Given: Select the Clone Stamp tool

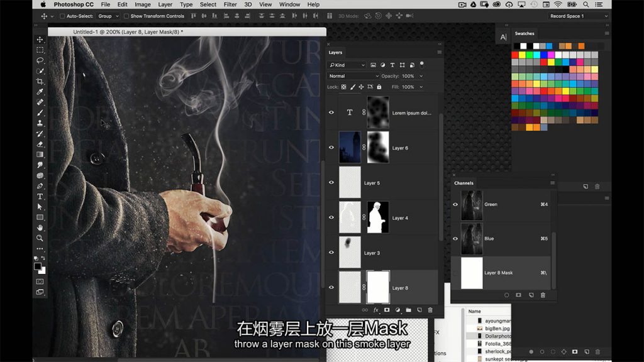Looking at the screenshot, I should pyautogui.click(x=40, y=123).
